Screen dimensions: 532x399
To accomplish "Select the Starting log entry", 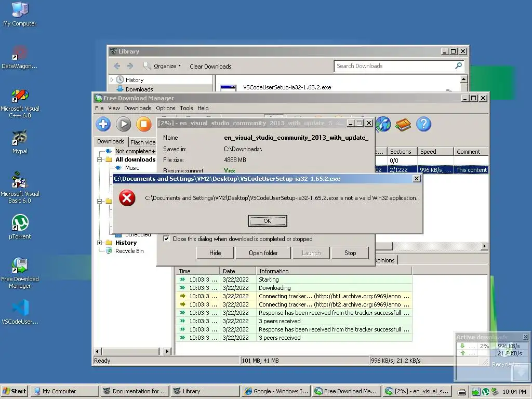I will tap(294, 280).
